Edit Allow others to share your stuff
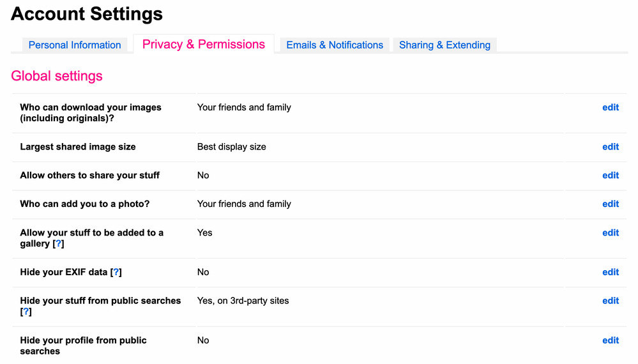Image resolution: width=638 pixels, height=364 pixels. (610, 176)
